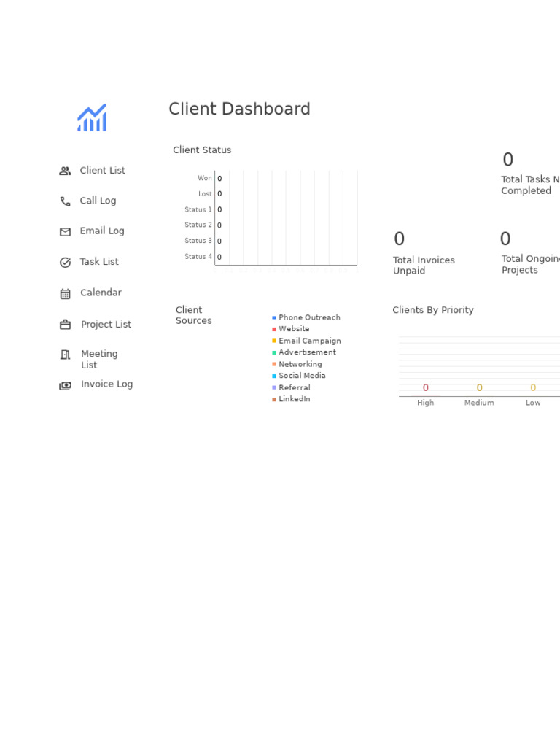The width and height of the screenshot is (560, 747).
Task: Click the Total Invoices Unpaid counter
Action: pos(424,253)
